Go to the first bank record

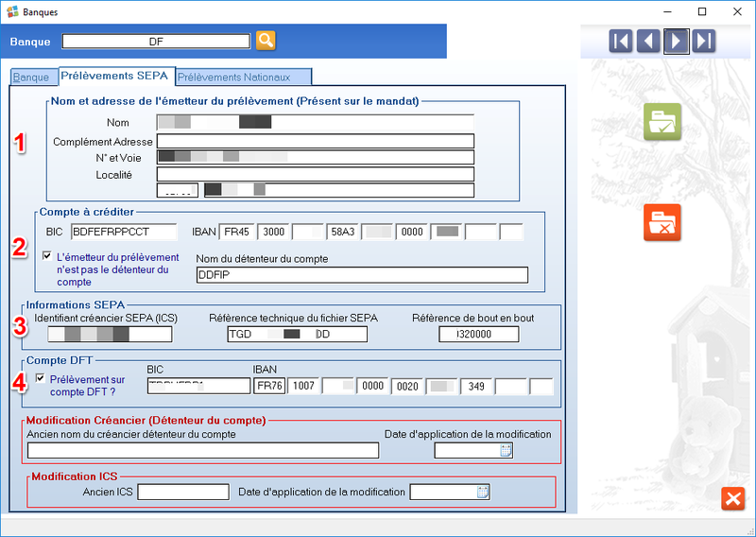(620, 41)
